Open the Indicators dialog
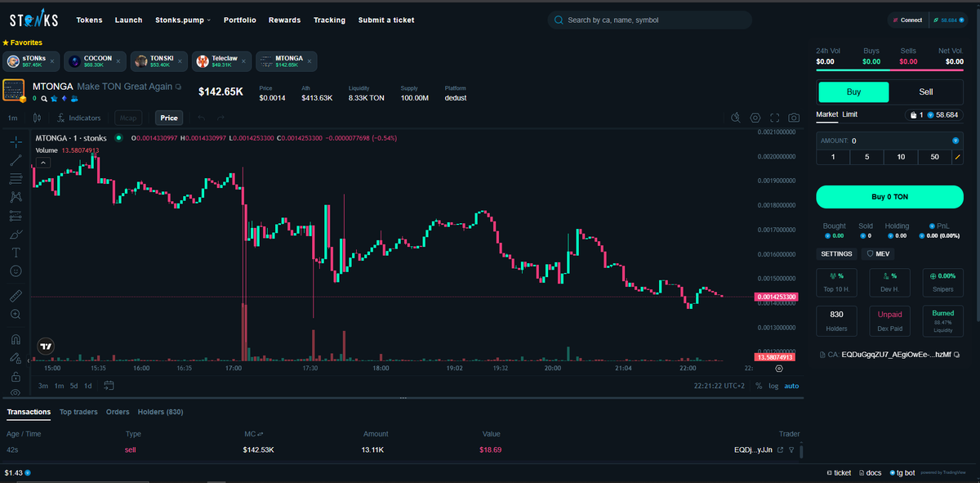Image resolution: width=980 pixels, height=483 pixels. (80, 118)
